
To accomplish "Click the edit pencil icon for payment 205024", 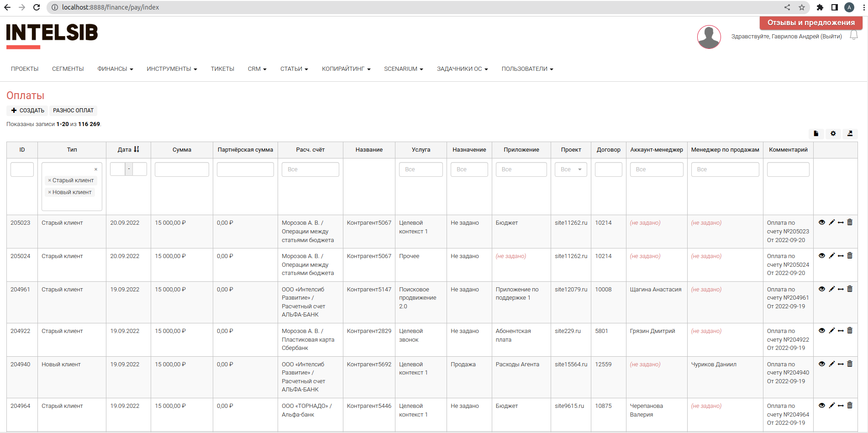I will coord(831,256).
